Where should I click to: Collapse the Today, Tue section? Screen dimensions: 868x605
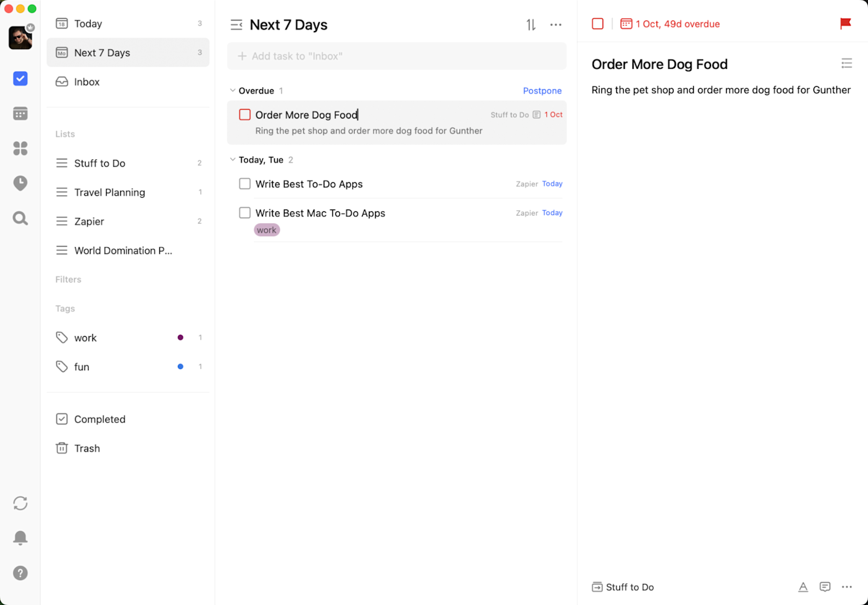(x=232, y=159)
